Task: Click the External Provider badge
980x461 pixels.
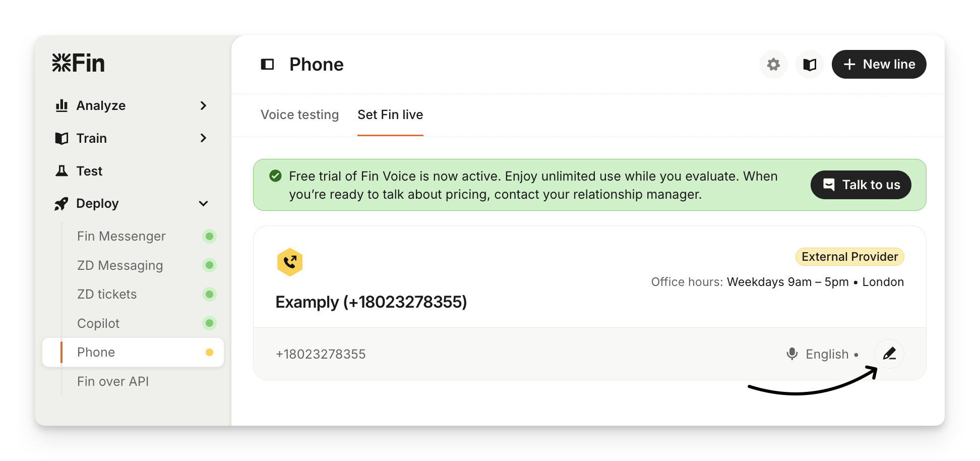Action: click(x=849, y=257)
